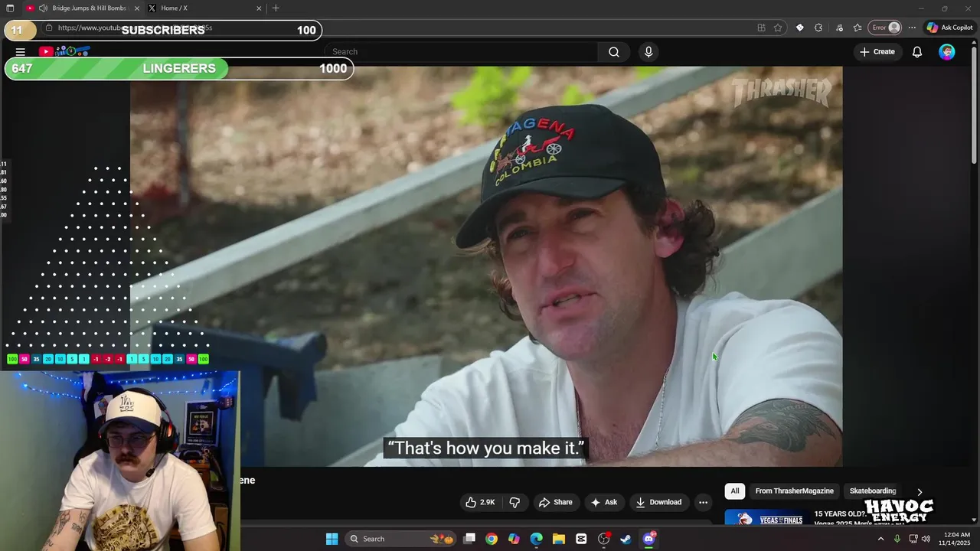Select the Skateboarding filter chip
980x551 pixels.
[x=872, y=491]
